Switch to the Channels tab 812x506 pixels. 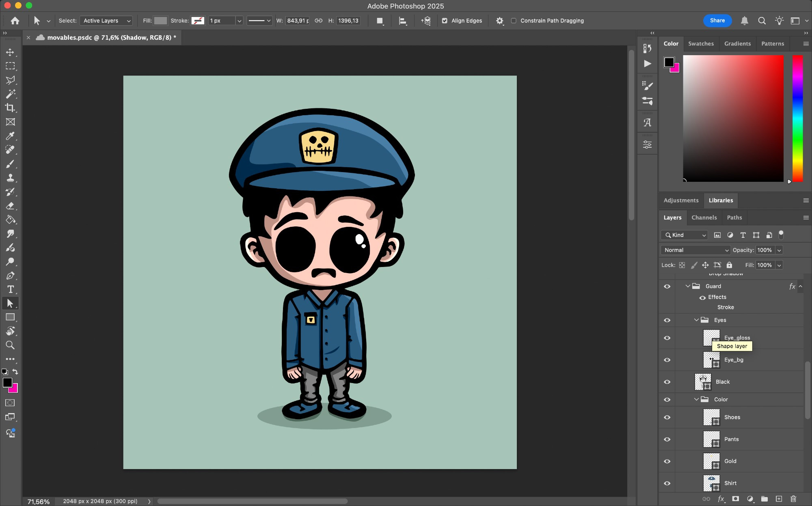[704, 217]
